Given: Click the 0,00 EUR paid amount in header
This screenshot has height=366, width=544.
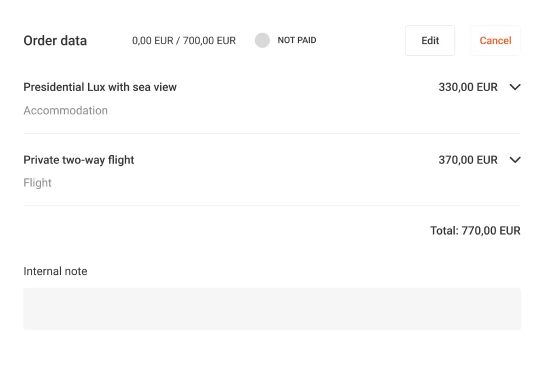Looking at the screenshot, I should tap(152, 41).
